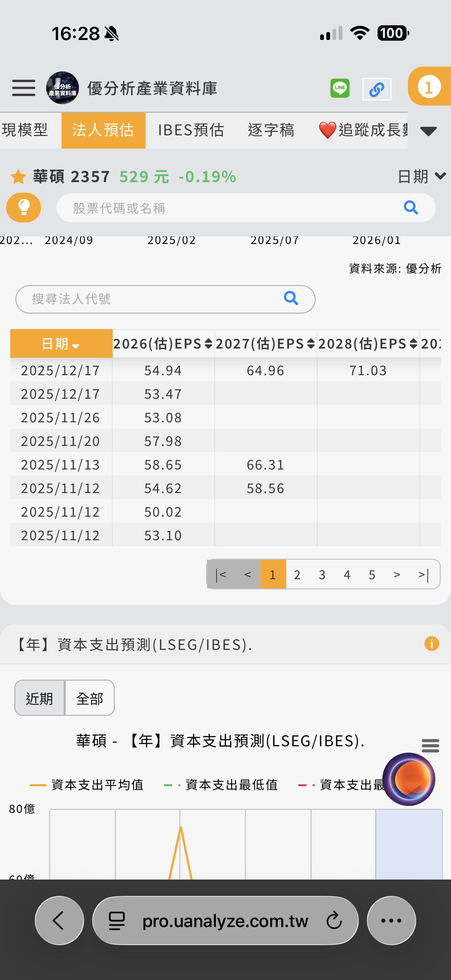Viewport: 451px width, 980px height.
Task: Tap the orange lightbulb tips button
Action: pos(24,208)
